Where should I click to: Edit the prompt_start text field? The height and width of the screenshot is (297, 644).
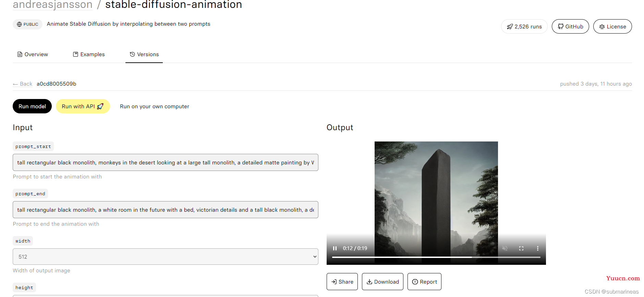[166, 162]
